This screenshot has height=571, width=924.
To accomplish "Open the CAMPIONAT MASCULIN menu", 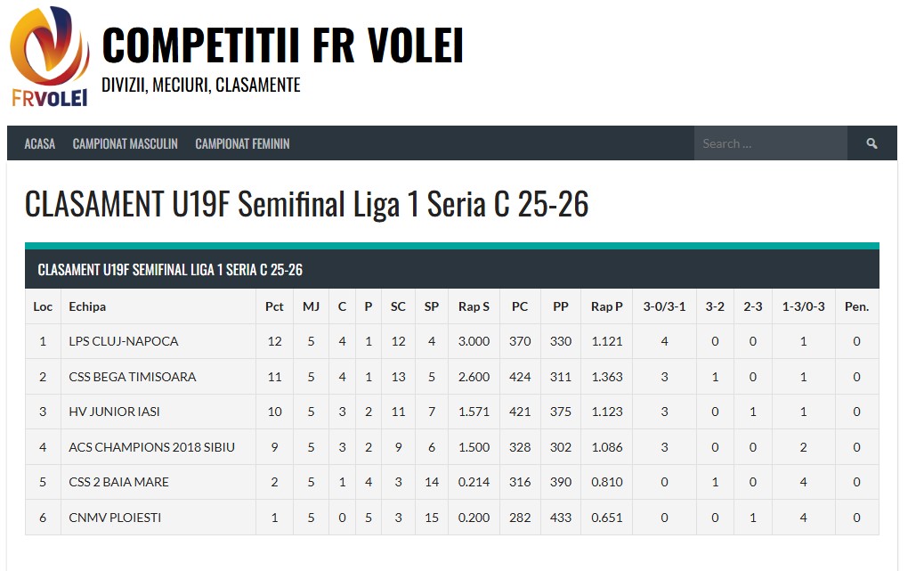I will 126,143.
